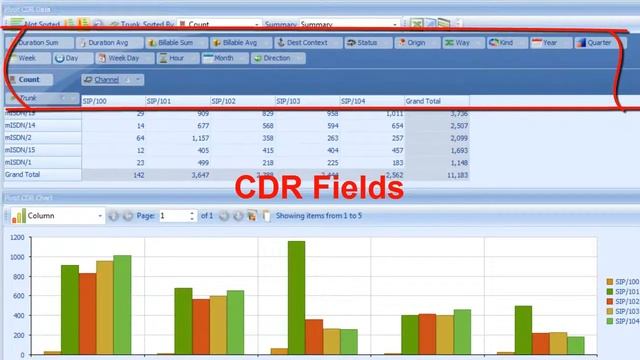Click the Not Sorted toolbar icon
The width and height of the screenshot is (640, 360).
pos(16,23)
